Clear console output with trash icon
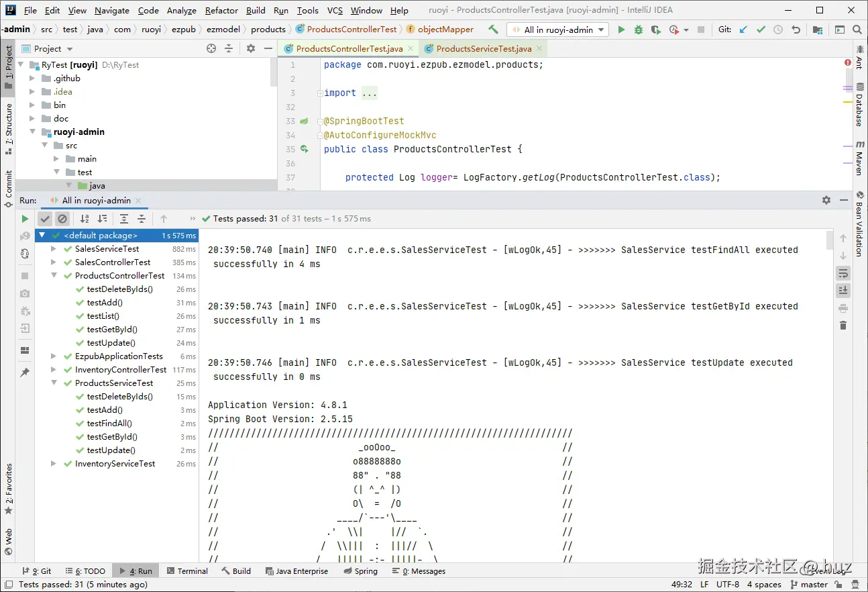868x592 pixels. 843,326
